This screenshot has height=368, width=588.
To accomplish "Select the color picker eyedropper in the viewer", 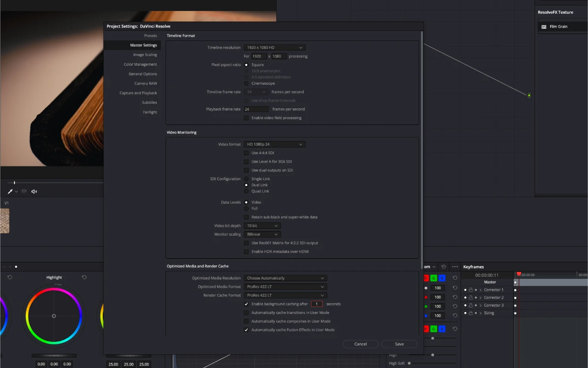I will 10,191.
